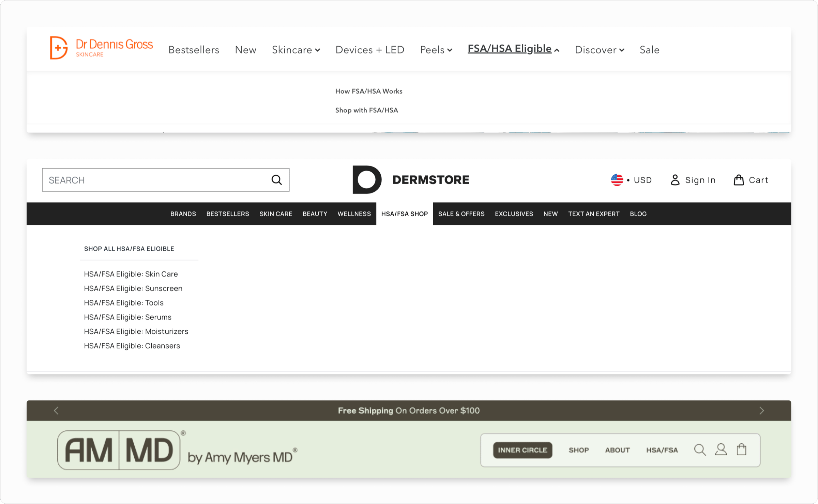The width and height of the screenshot is (818, 504).
Task: Expand the Skincare dropdown menu
Action: [x=296, y=50]
